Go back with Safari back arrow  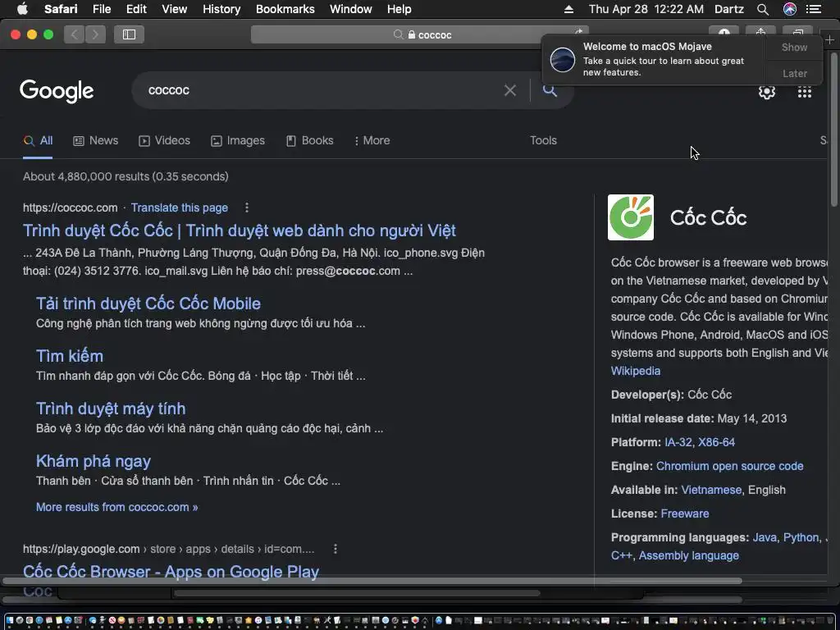(x=75, y=34)
